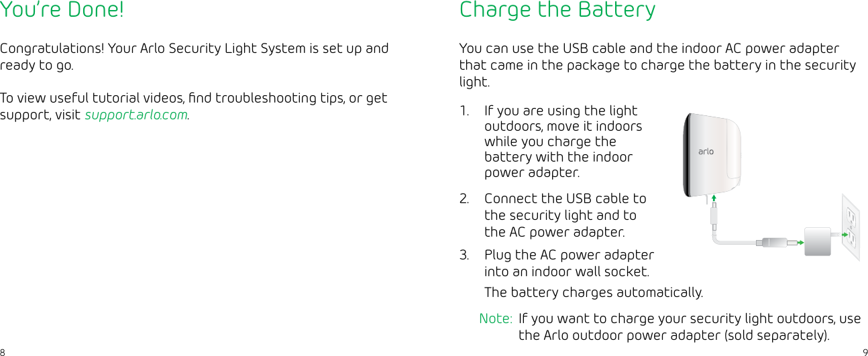
Task: Click step 3 about plugging in the adapter
Action: [568, 263]
